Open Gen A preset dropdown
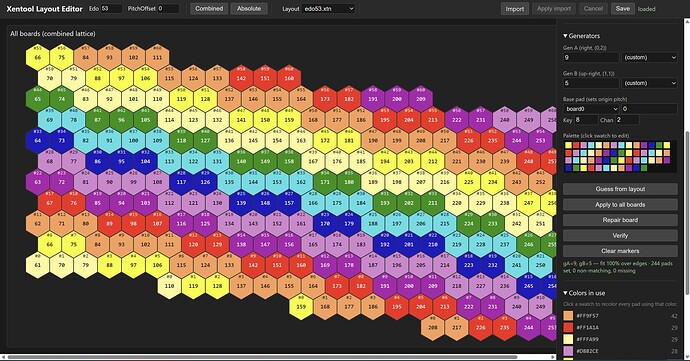 649,57
